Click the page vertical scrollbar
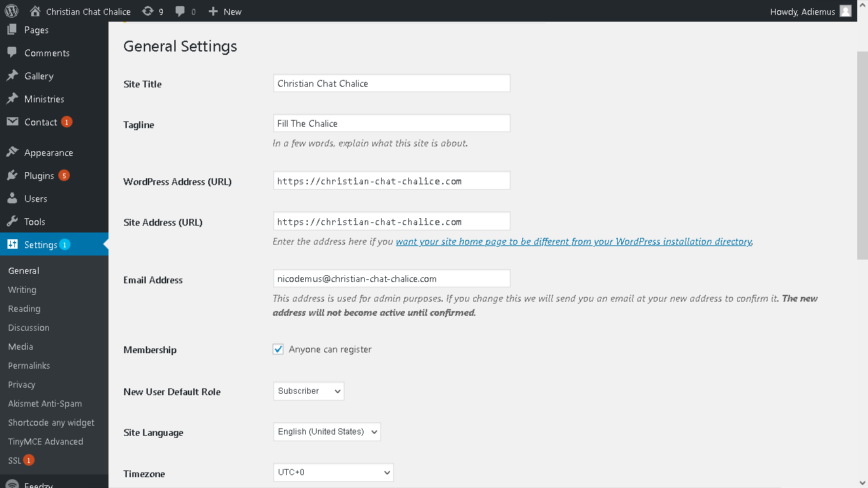Viewport: 868px width, 488px height. tap(862, 156)
